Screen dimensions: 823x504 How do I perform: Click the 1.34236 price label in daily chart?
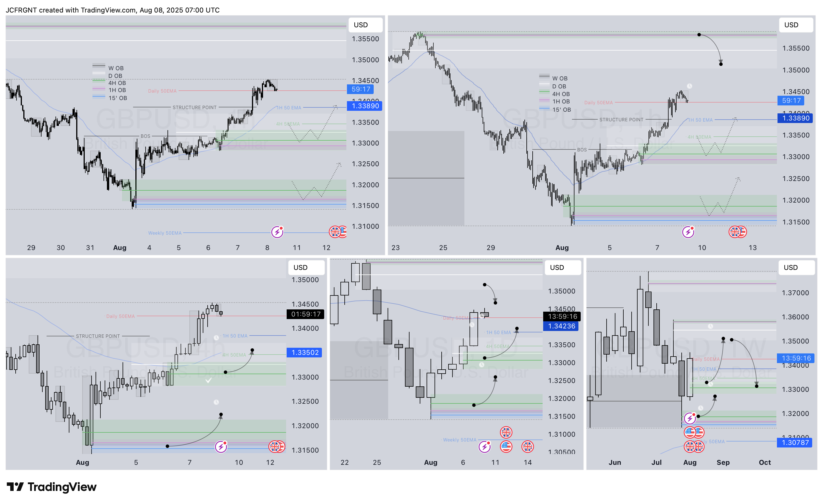click(x=561, y=326)
